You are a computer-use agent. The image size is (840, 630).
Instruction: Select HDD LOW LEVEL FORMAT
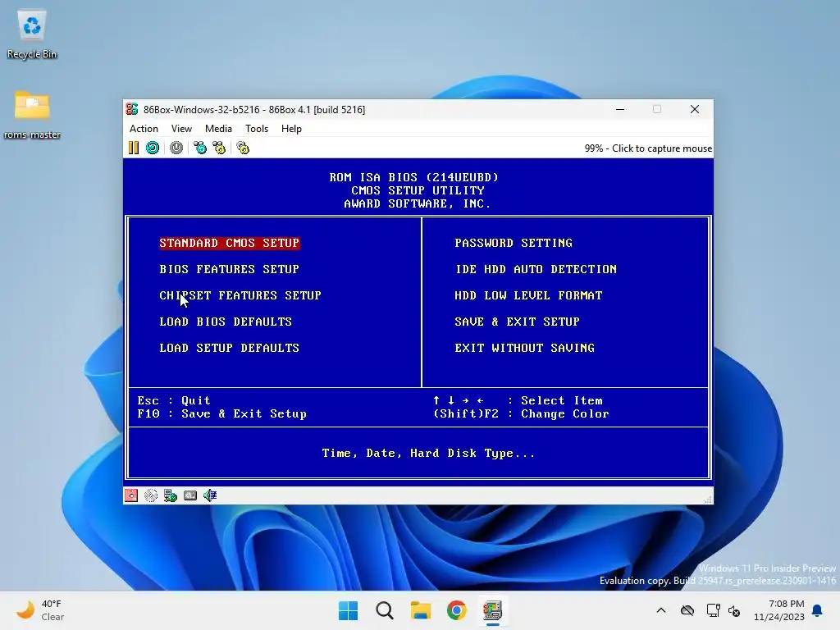[x=529, y=295]
